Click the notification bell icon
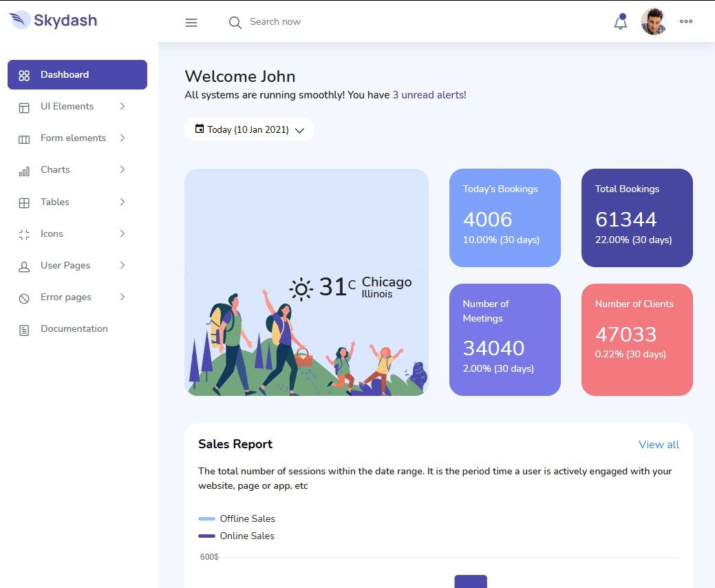715x588 pixels. [619, 22]
